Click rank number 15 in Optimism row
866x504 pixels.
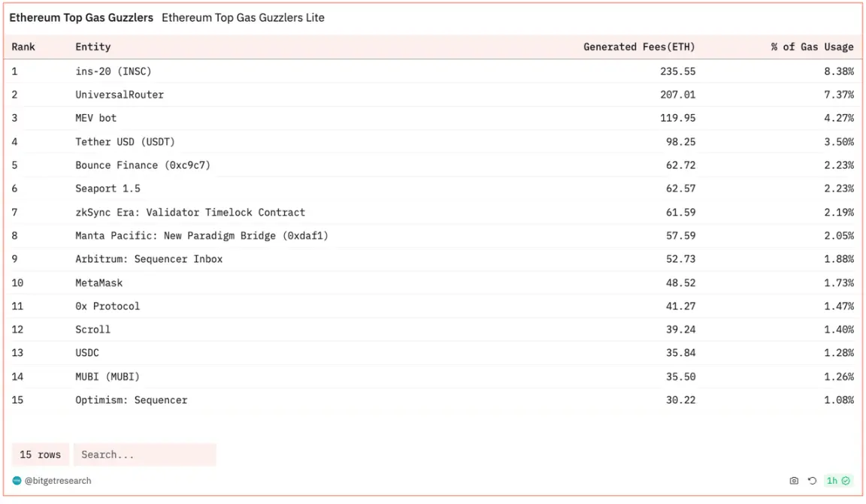point(17,400)
